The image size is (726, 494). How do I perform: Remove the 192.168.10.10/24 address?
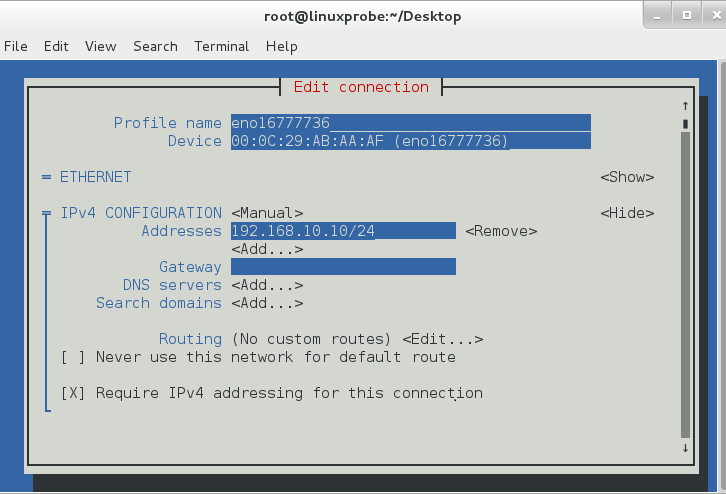tap(501, 231)
